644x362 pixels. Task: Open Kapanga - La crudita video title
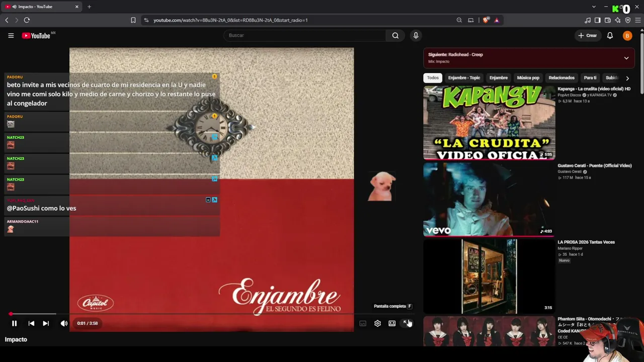pos(594,89)
